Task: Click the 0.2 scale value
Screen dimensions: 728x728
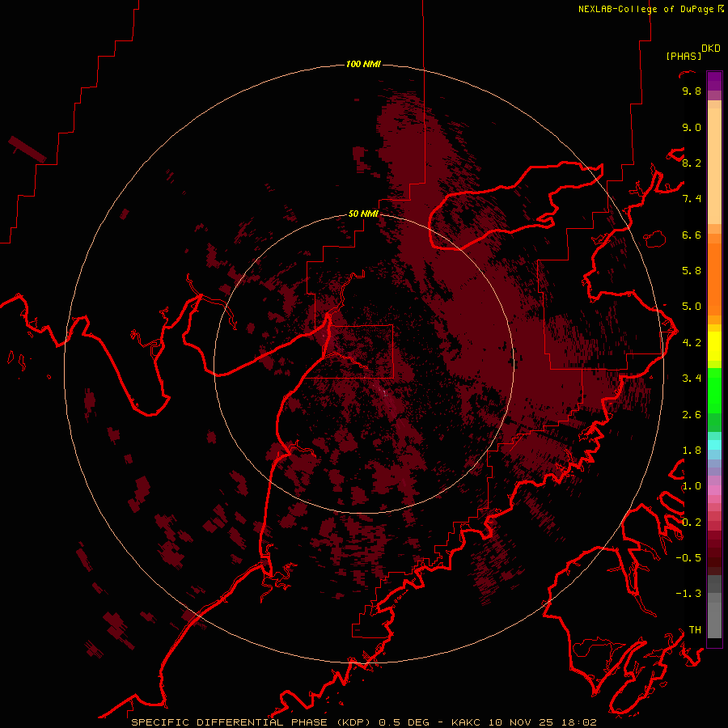Action: tap(692, 523)
